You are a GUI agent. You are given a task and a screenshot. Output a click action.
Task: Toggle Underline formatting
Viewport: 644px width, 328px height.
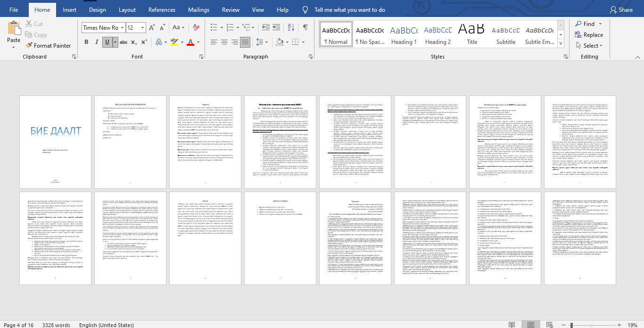coord(107,42)
